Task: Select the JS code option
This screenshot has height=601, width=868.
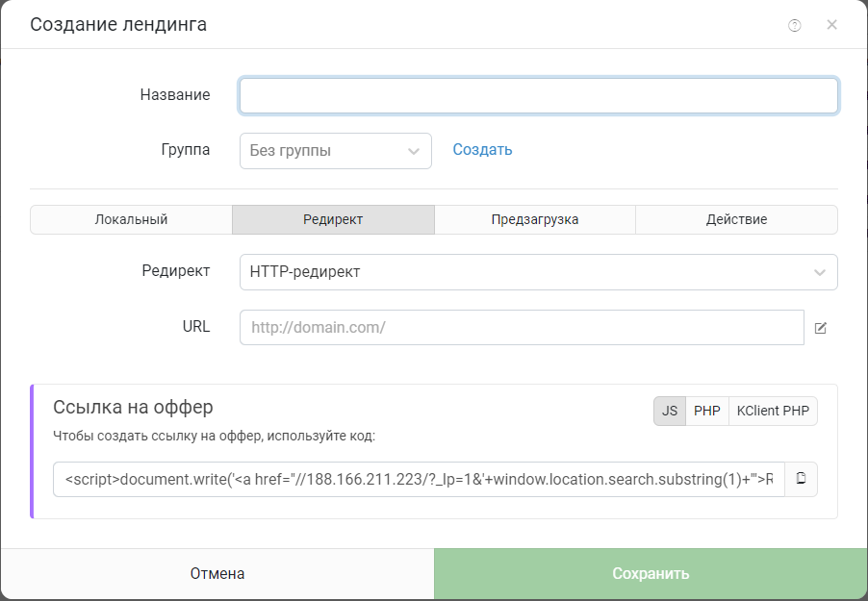Action: pyautogui.click(x=669, y=411)
